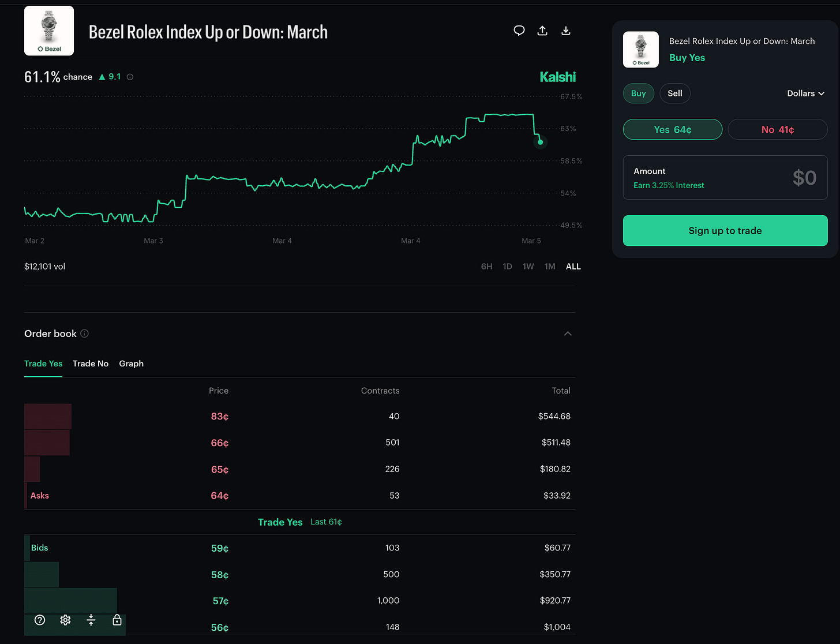Click the Total column header

pos(561,391)
